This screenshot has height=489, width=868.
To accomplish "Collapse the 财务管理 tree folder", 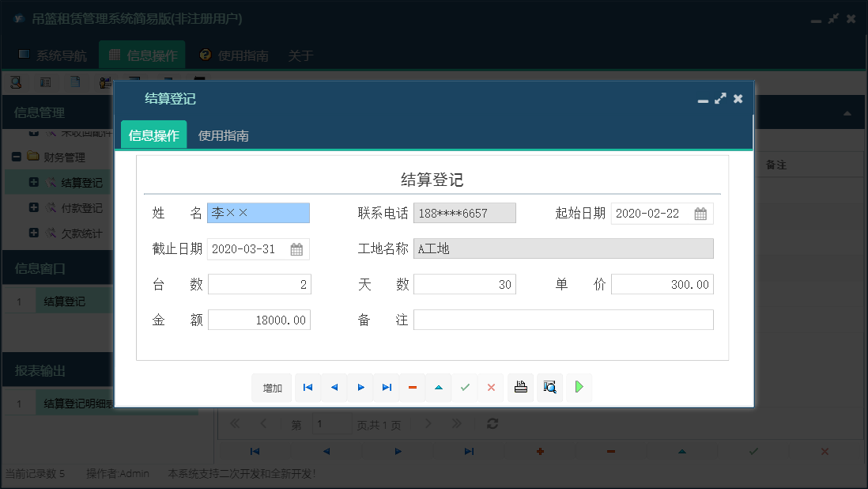I will click(x=17, y=156).
